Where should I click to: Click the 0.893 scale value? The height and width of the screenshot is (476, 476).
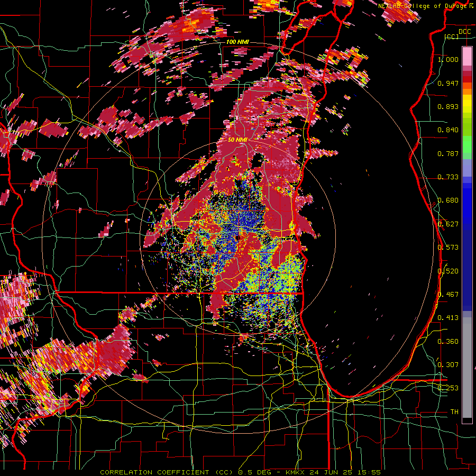point(448,106)
